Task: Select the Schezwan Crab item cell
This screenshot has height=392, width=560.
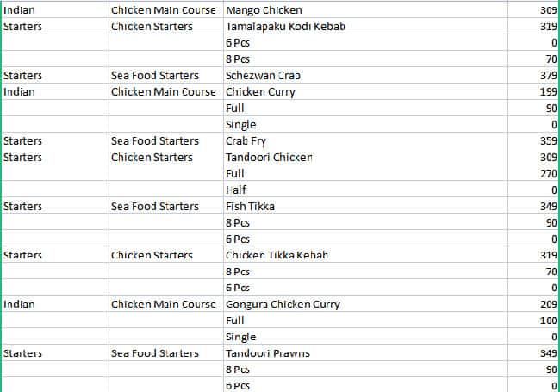Action: pyautogui.click(x=263, y=76)
